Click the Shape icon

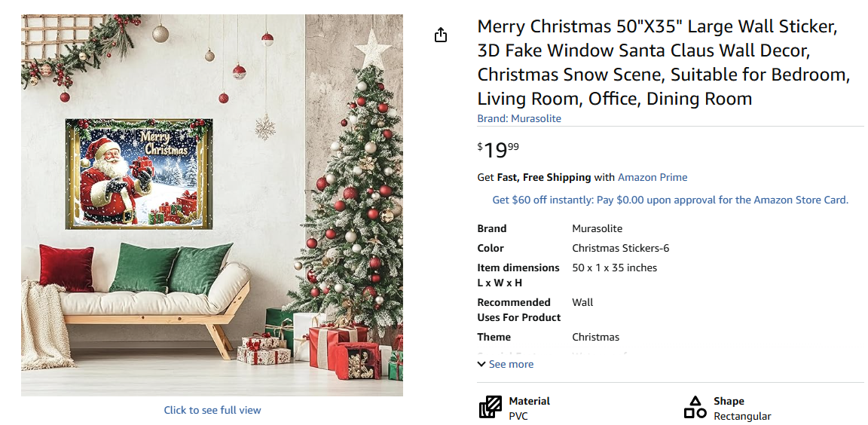pos(695,408)
